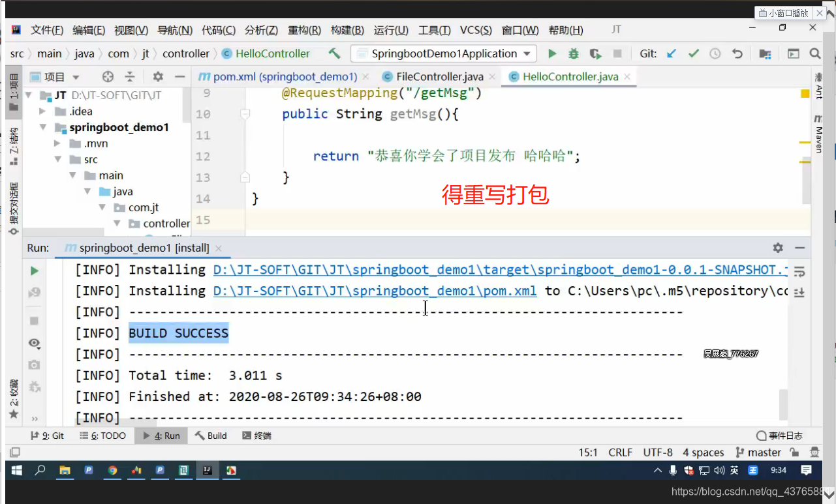Switch to FileController.java tab
Viewport: 836px width, 504px height.
(x=439, y=77)
